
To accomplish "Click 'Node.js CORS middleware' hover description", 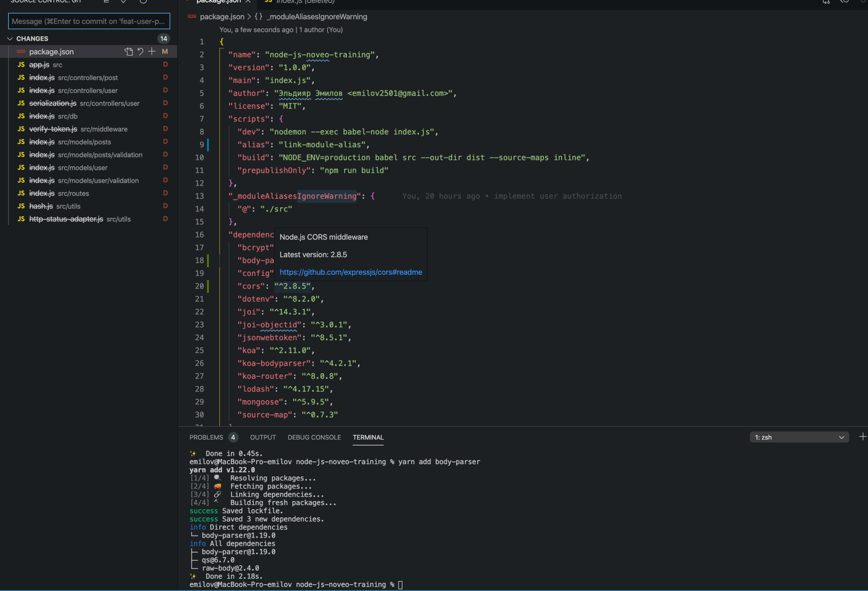I will coord(324,237).
